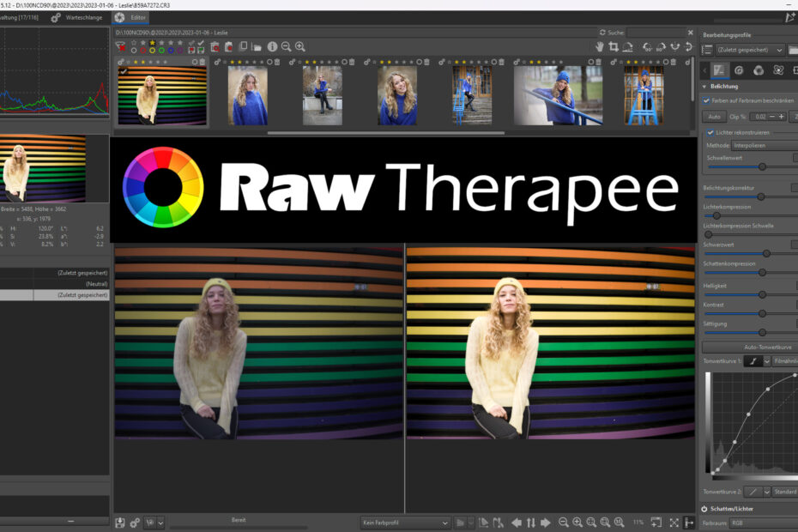Image resolution: width=798 pixels, height=532 pixels.
Task: Open the Kein Farbprofil dropdown
Action: coord(405,523)
